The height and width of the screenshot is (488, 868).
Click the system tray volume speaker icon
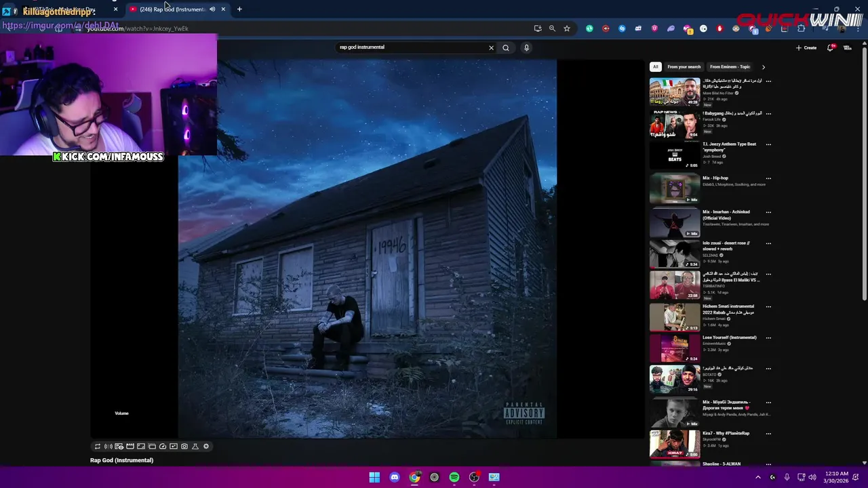(x=814, y=477)
